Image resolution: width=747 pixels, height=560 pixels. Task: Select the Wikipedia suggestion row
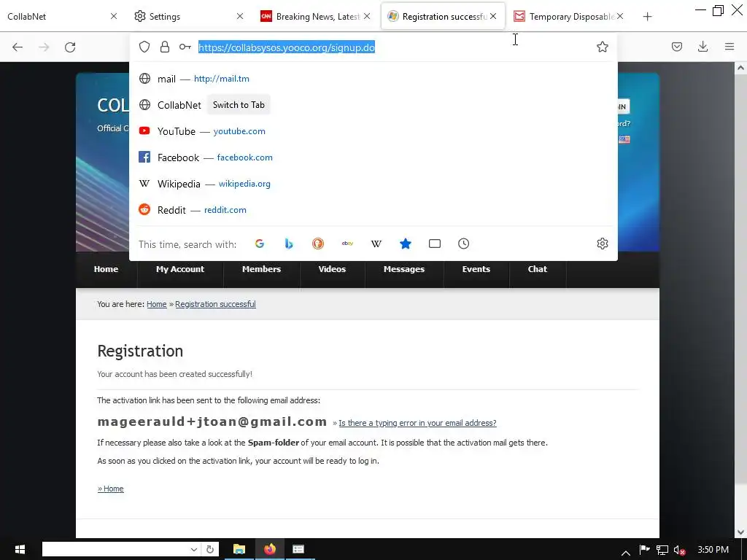click(x=373, y=183)
